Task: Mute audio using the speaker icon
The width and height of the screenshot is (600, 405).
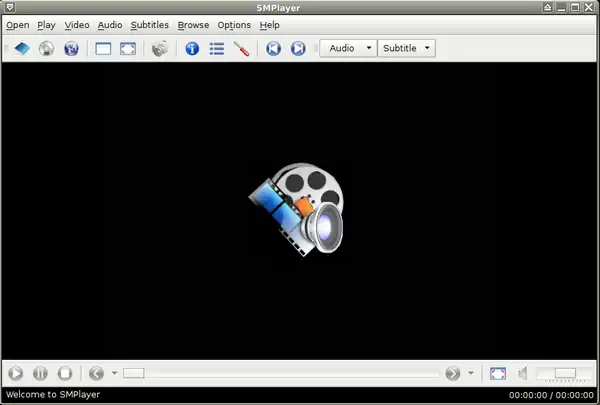Action: coord(522,373)
